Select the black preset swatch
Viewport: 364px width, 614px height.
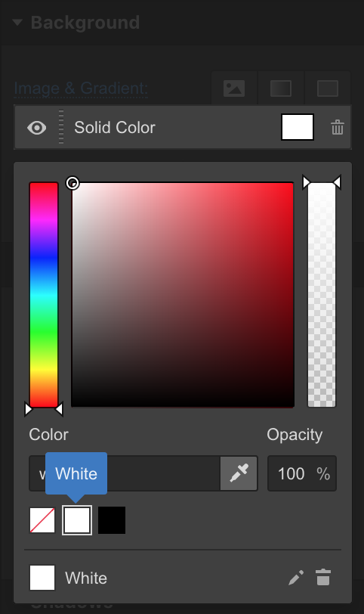click(112, 520)
